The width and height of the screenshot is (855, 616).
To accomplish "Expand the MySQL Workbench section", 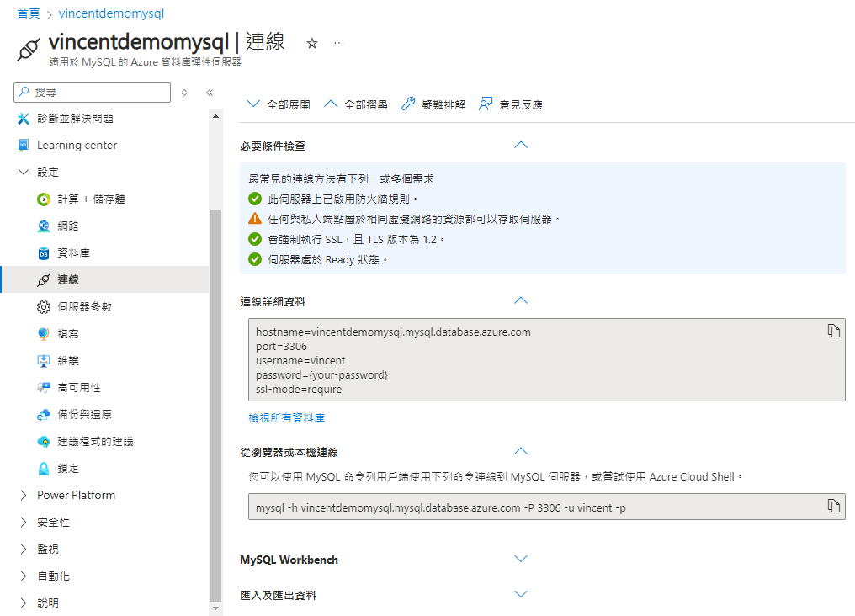I will [521, 559].
